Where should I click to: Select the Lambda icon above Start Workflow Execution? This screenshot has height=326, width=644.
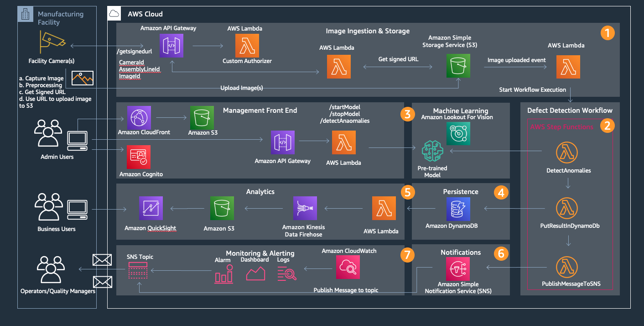pyautogui.click(x=568, y=67)
